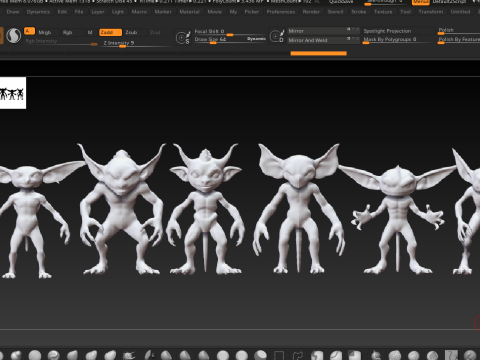Click the brush icon marked D
Viewport: 480px width, 360px height.
click(x=277, y=36)
